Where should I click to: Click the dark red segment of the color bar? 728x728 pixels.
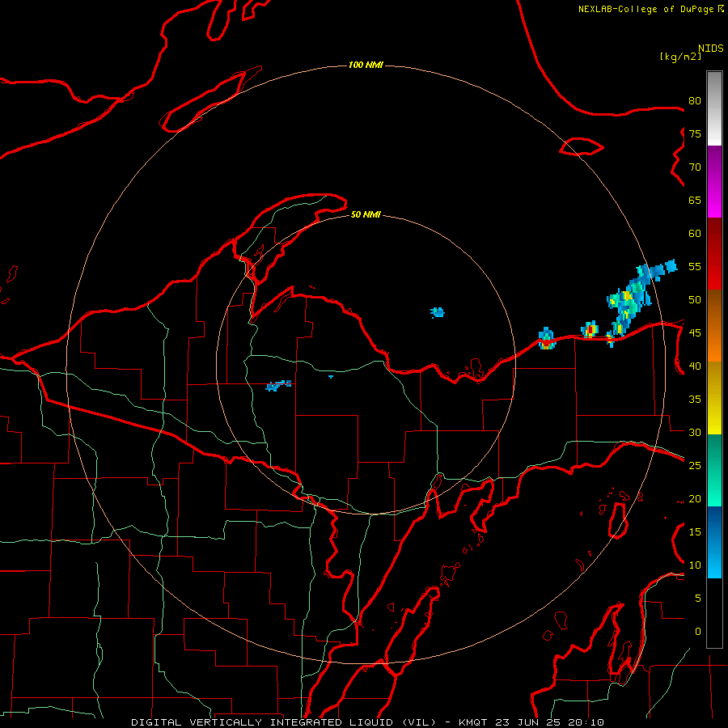click(x=714, y=253)
